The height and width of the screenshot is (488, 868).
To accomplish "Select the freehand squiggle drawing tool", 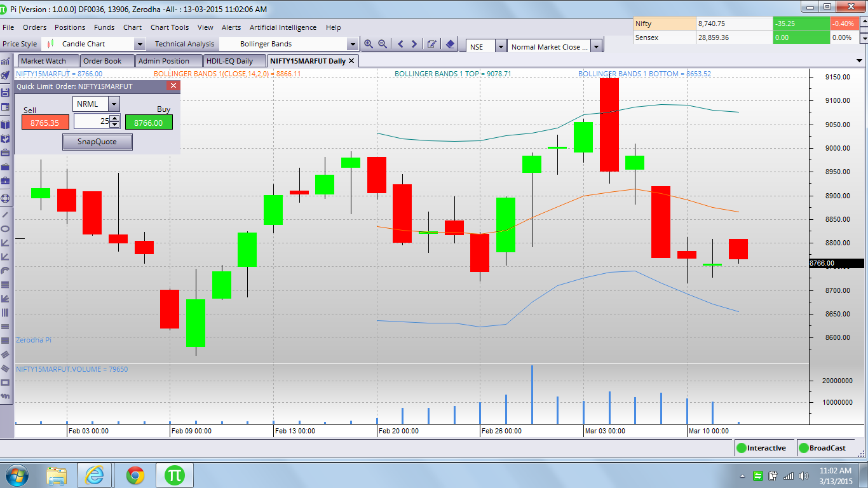I will pyautogui.click(x=6, y=396).
